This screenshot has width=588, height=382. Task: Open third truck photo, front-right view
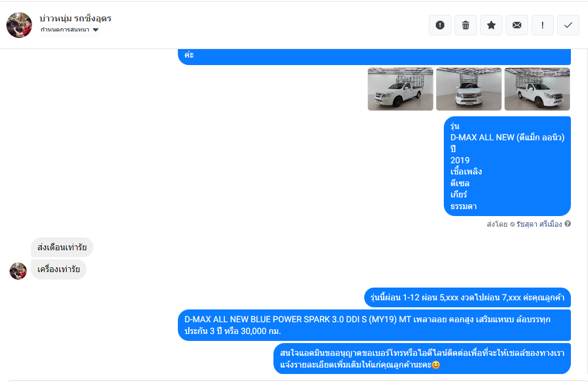537,89
